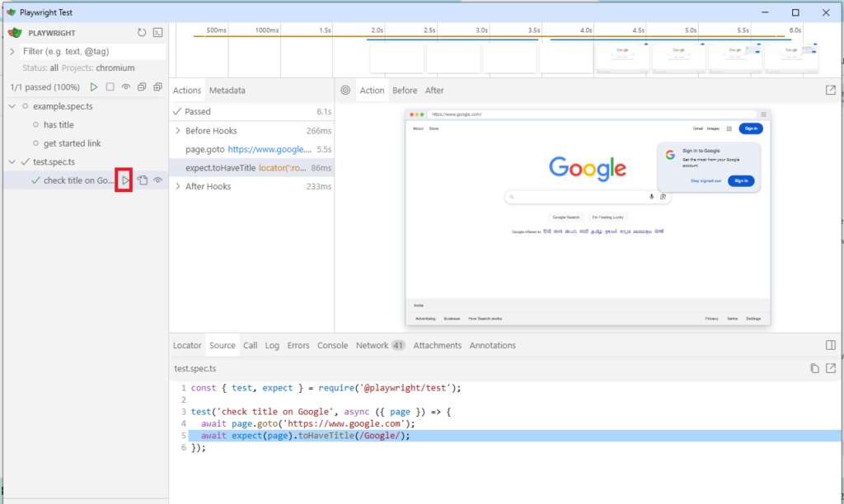The width and height of the screenshot is (844, 504).
Task: Click the pick locator target icon
Action: [345, 91]
